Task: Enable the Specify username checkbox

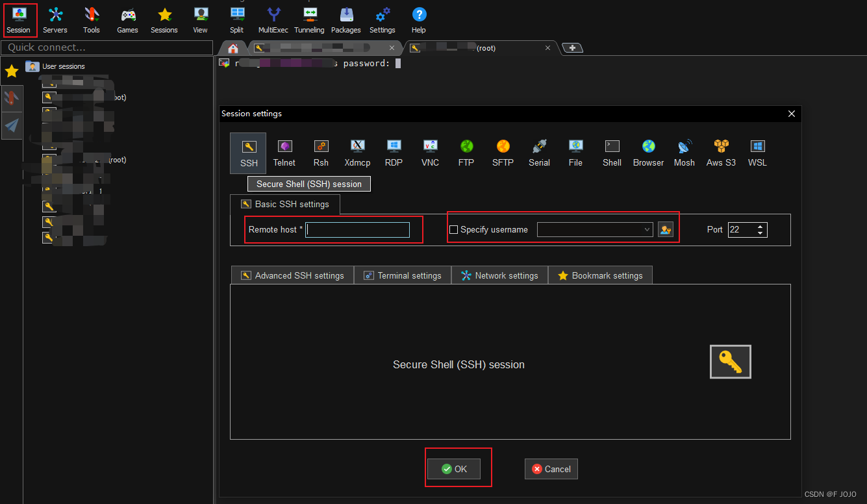Action: click(x=454, y=230)
